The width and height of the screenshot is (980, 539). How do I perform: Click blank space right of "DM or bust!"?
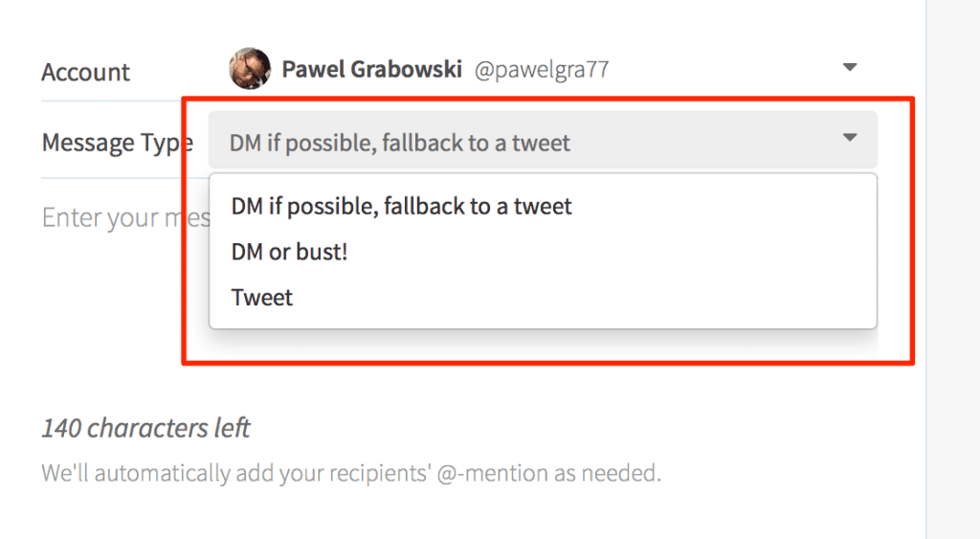pyautogui.click(x=610, y=252)
